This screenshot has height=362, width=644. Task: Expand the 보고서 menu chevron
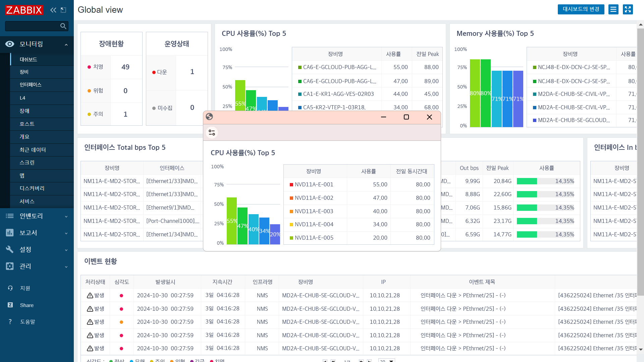[x=66, y=233]
